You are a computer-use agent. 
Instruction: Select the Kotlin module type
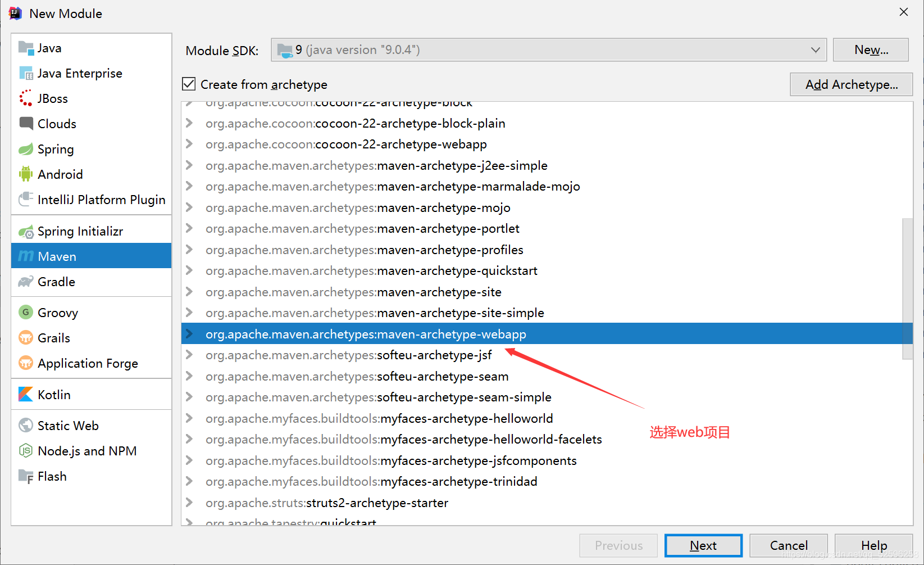91,394
